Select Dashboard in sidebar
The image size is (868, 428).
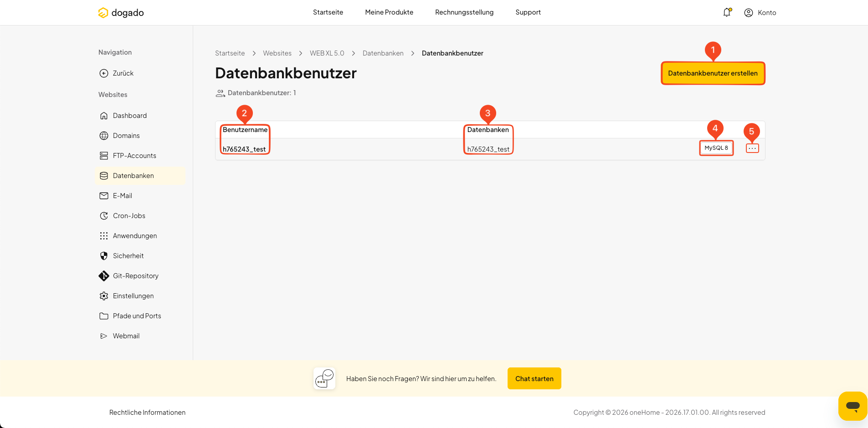point(130,116)
